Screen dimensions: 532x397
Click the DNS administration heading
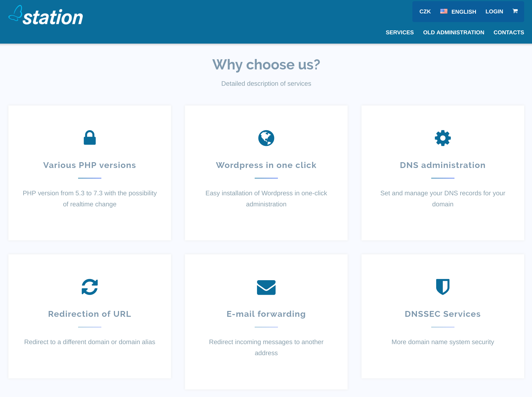[x=443, y=165]
